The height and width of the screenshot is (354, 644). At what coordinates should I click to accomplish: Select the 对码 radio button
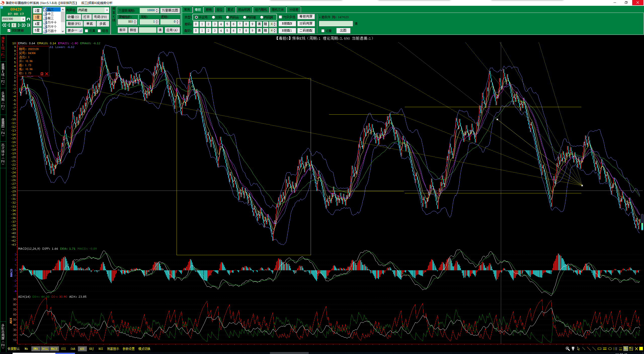pos(213,17)
